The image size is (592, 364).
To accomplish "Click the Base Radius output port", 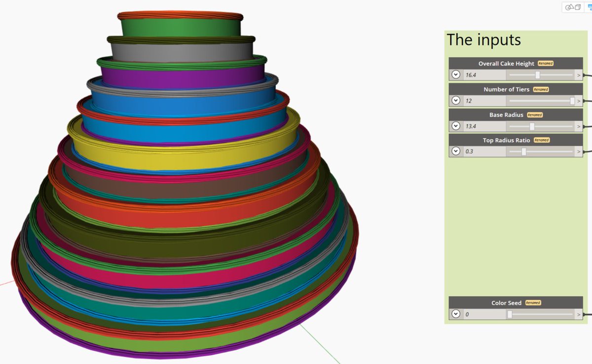I will coord(579,126).
